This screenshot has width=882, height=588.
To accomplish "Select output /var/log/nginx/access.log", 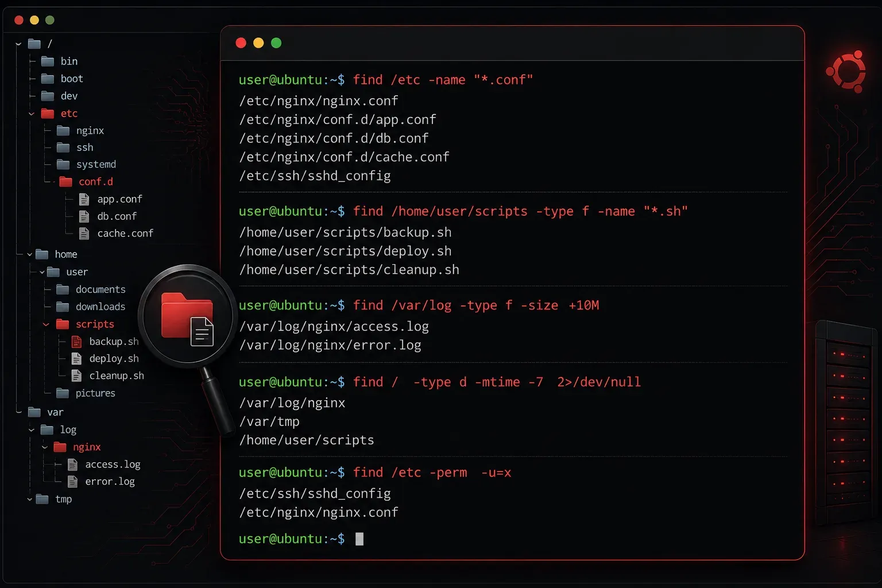I will (334, 326).
